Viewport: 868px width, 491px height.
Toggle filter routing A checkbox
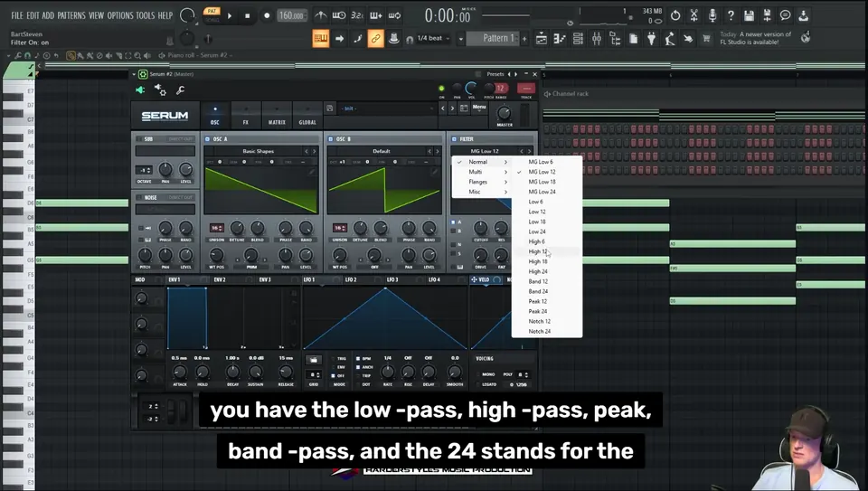pos(453,222)
